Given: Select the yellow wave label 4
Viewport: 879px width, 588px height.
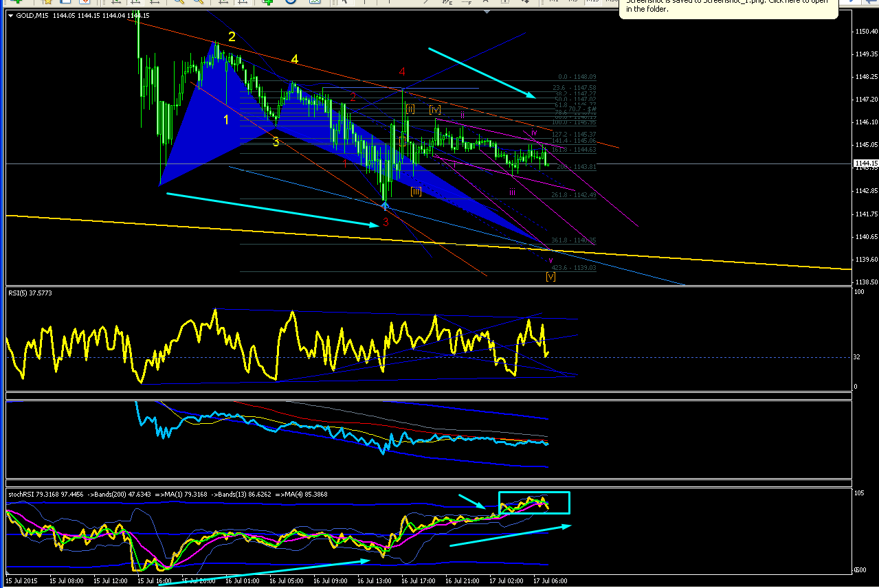Looking at the screenshot, I should 294,60.
